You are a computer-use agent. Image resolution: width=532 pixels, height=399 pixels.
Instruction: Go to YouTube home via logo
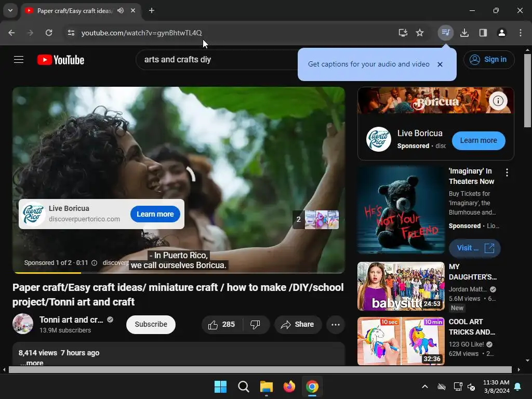point(61,60)
